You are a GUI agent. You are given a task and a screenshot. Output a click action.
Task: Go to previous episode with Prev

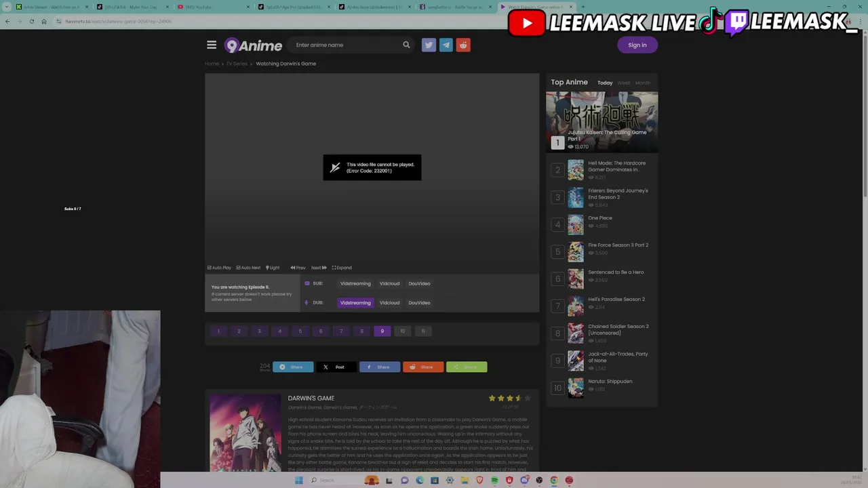click(x=298, y=268)
